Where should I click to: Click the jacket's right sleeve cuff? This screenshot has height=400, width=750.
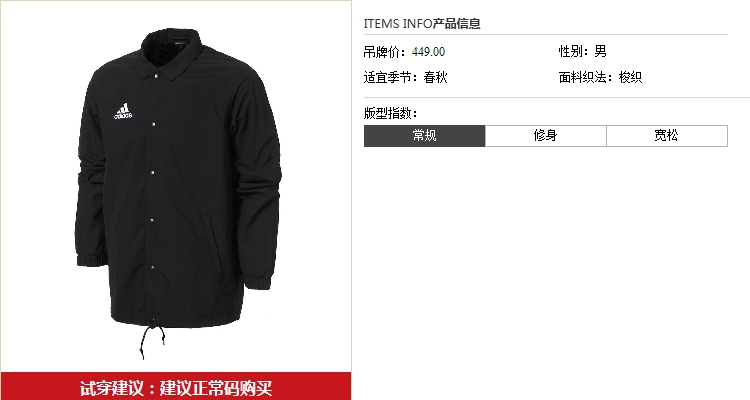click(259, 281)
